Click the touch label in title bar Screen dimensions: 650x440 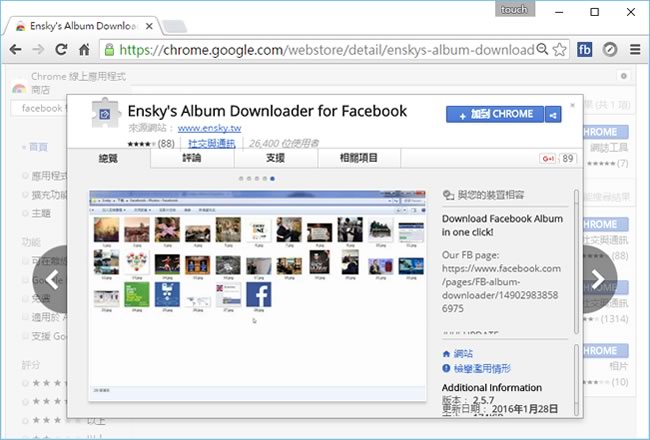(x=514, y=9)
